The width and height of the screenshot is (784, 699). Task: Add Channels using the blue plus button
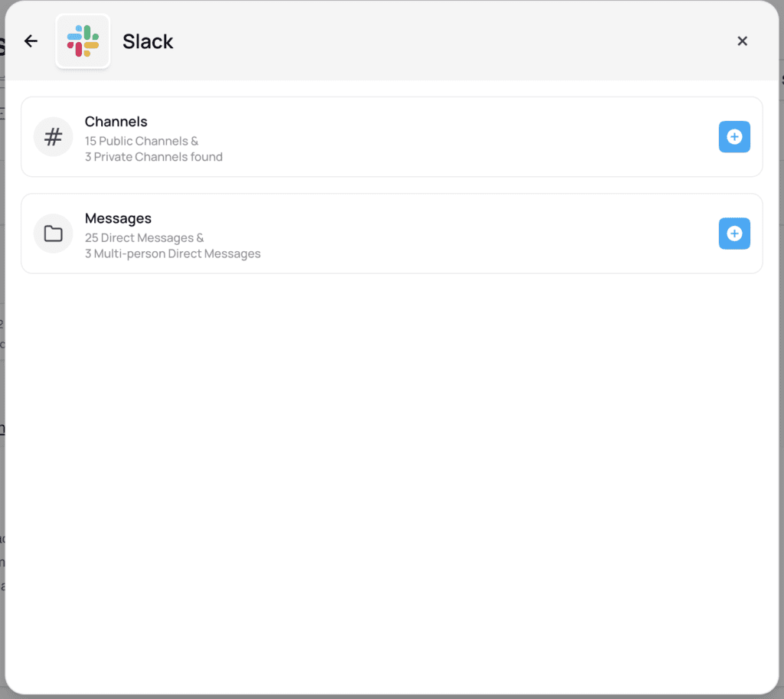coord(734,137)
